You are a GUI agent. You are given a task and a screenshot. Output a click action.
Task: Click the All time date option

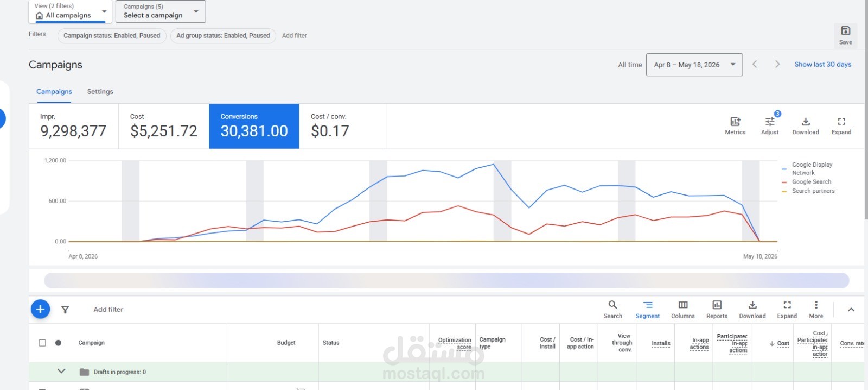pos(630,65)
